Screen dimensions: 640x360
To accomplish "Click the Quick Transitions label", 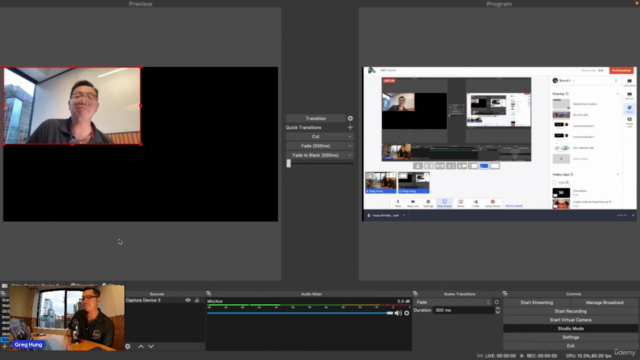I will (x=303, y=127).
